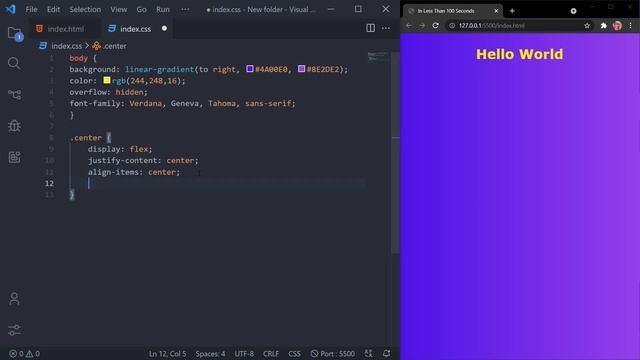The image size is (640, 360).
Task: Open notifications bell in status bar
Action: tap(386, 353)
